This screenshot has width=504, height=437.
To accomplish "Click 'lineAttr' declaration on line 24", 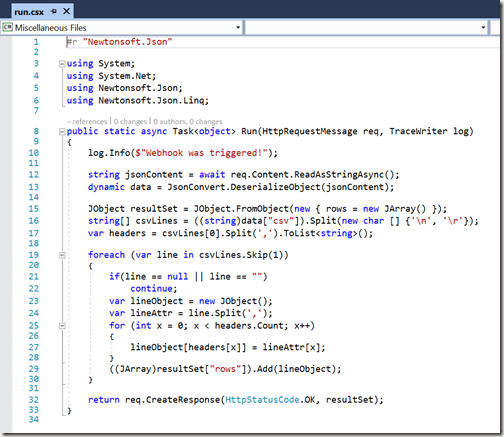I will pos(151,313).
